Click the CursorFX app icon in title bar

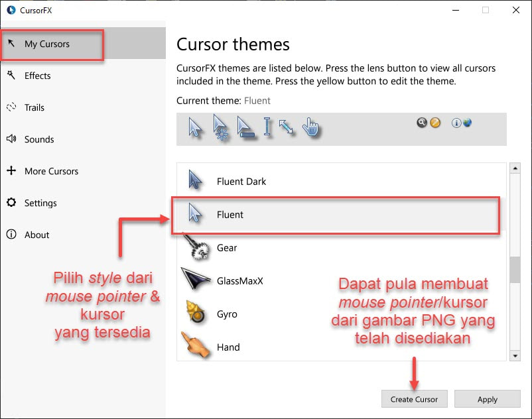[11, 10]
